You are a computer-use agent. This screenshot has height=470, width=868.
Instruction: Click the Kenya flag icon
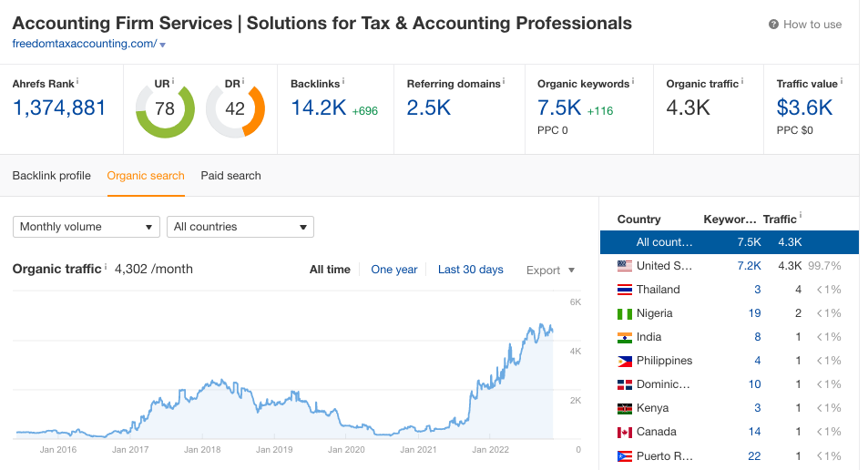(625, 408)
